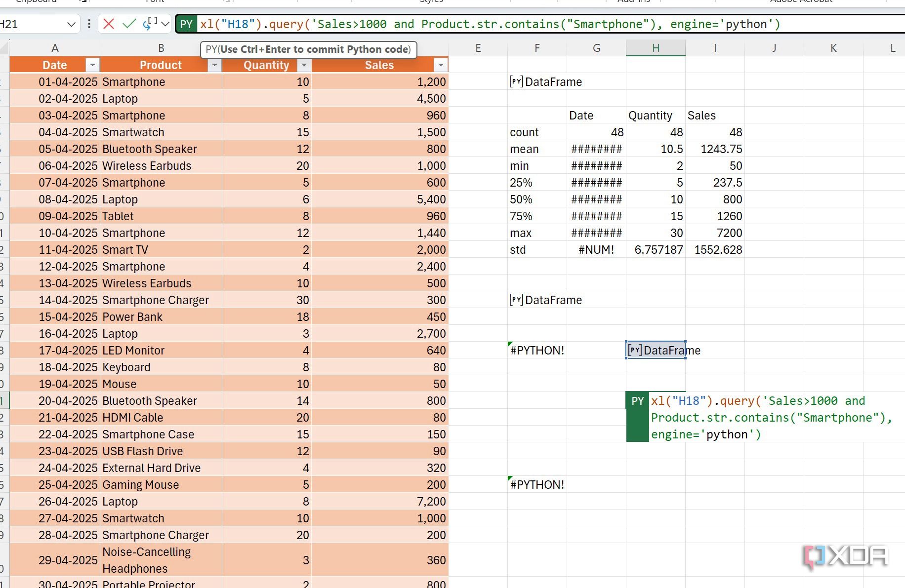The height and width of the screenshot is (588, 905).
Task: Select the "LED Monitor" product cell
Action: pos(161,351)
